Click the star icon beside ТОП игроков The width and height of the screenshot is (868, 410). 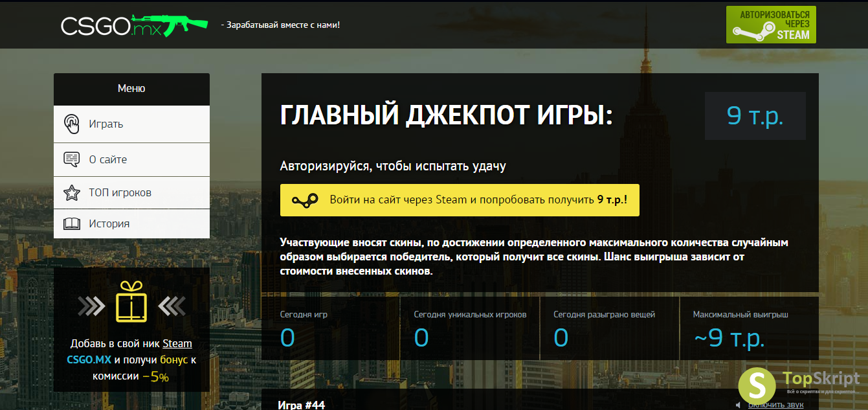click(x=71, y=192)
